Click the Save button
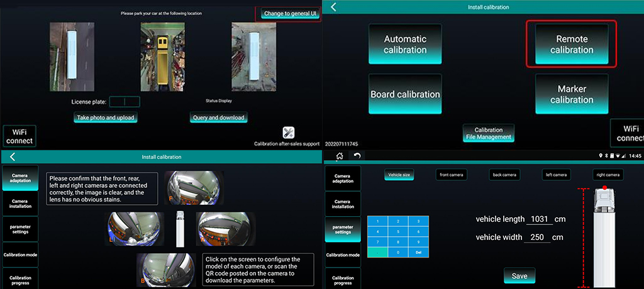 (519, 276)
